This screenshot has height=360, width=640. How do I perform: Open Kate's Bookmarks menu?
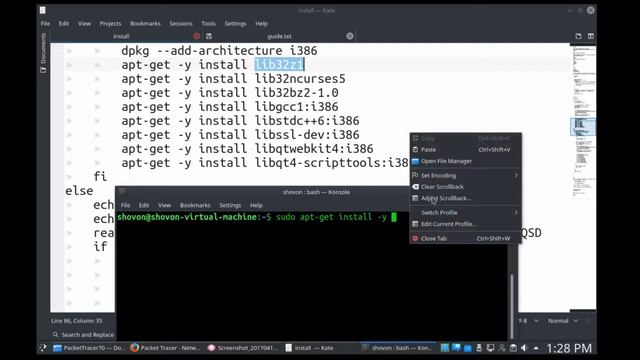tap(145, 24)
